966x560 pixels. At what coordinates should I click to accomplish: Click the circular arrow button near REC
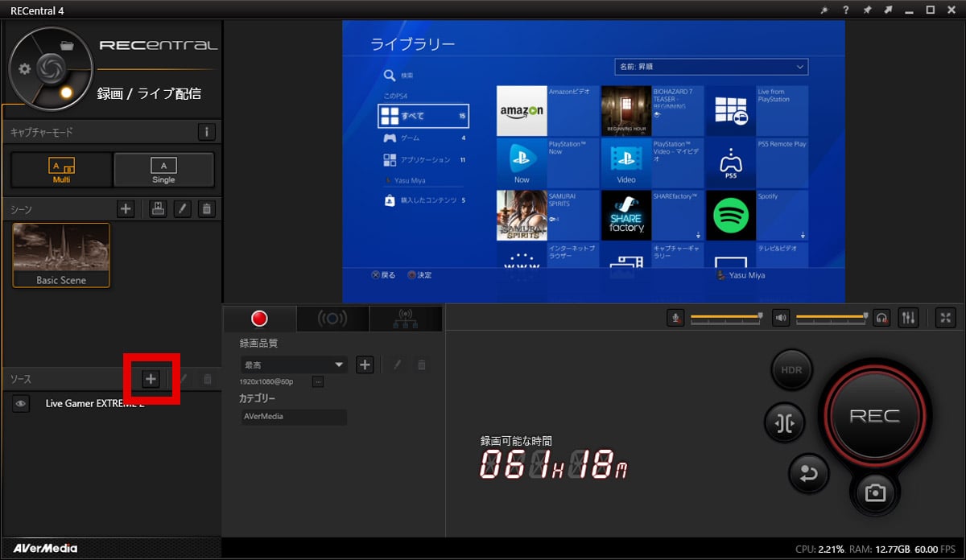pos(808,474)
